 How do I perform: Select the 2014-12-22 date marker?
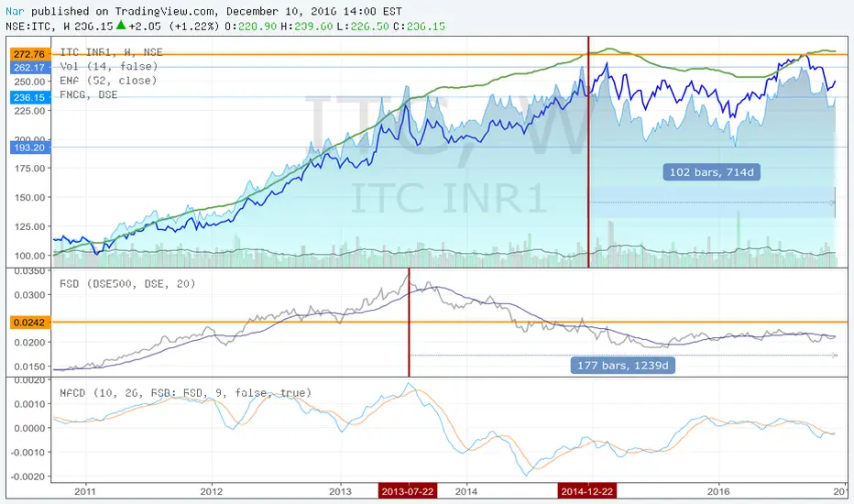click(x=587, y=491)
